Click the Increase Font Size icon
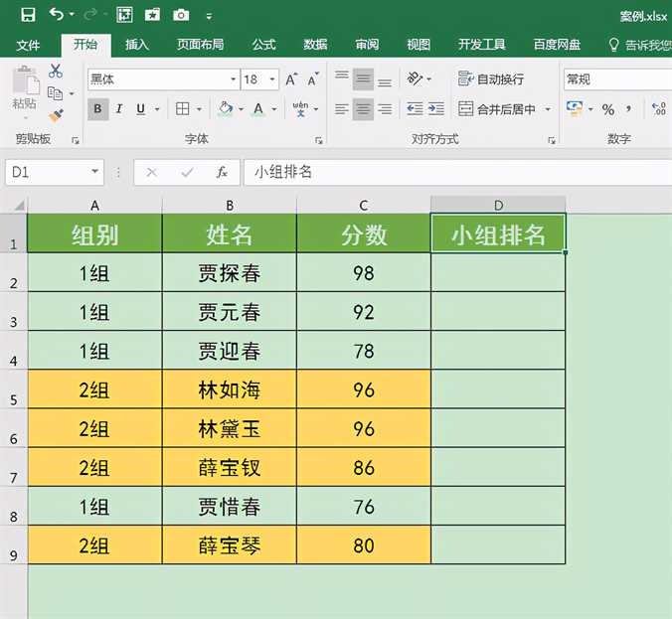The image size is (672, 619). (291, 79)
